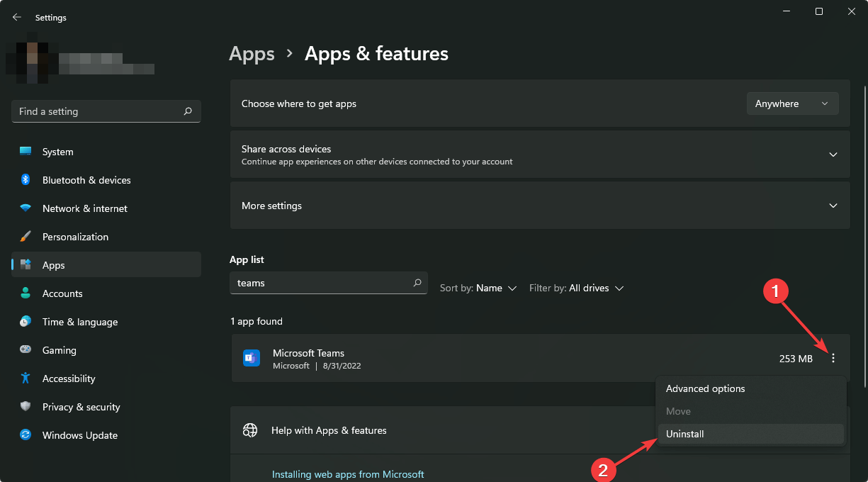The width and height of the screenshot is (868, 482).
Task: Select the Personalization brush icon
Action: tap(26, 236)
